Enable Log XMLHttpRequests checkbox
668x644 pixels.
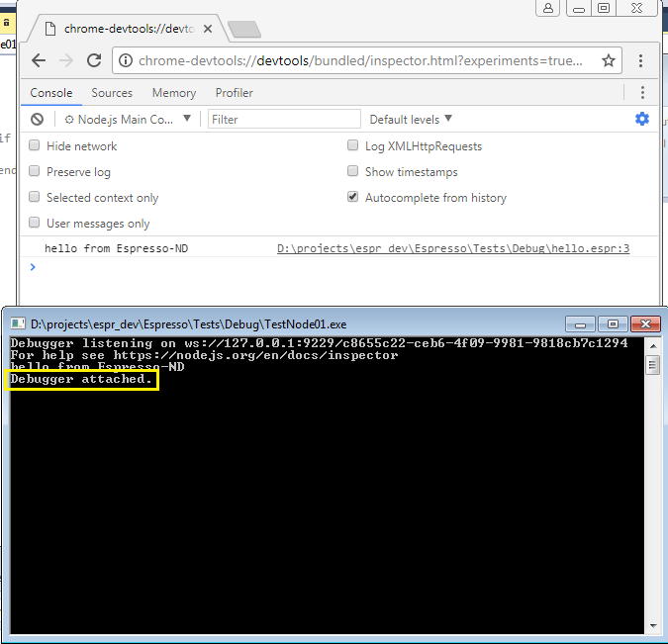click(x=352, y=145)
